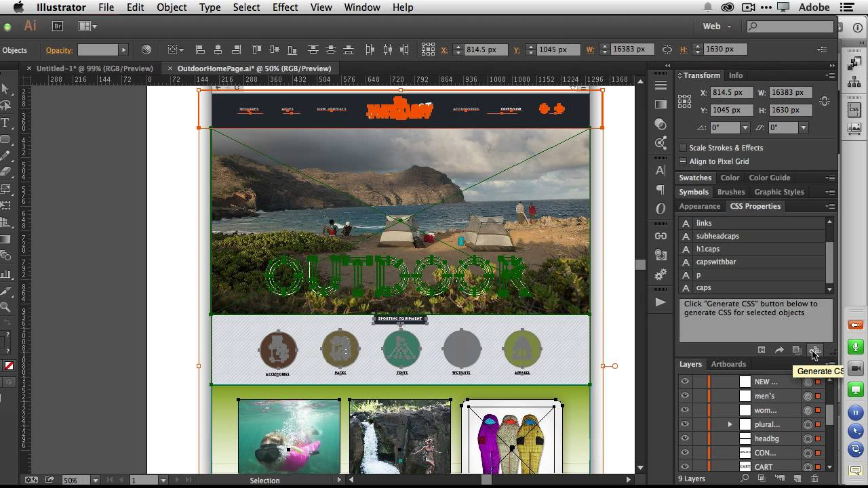Screen dimensions: 868x488
Task: Expand the plural... layer group
Action: coord(730,424)
